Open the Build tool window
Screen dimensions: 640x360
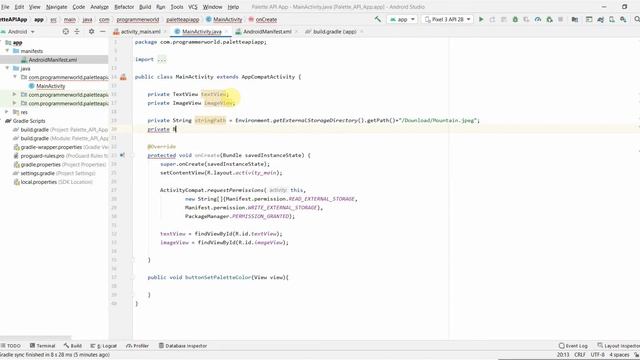(x=73, y=346)
